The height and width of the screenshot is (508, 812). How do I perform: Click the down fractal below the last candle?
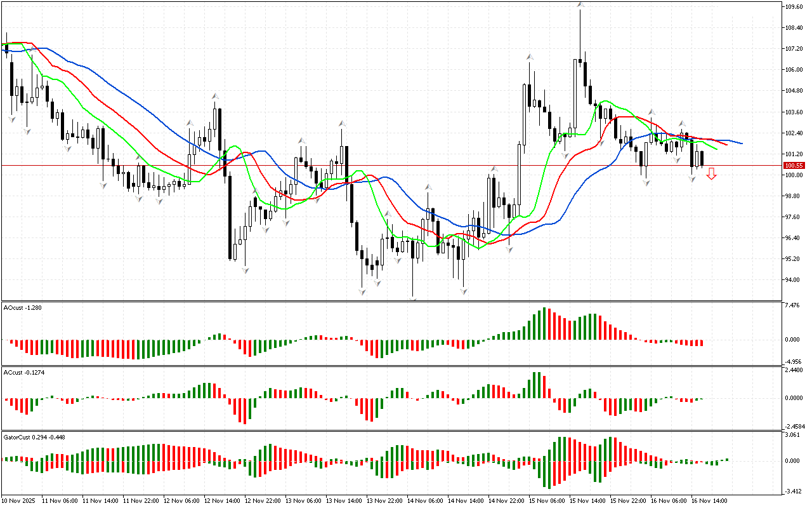pos(693,180)
